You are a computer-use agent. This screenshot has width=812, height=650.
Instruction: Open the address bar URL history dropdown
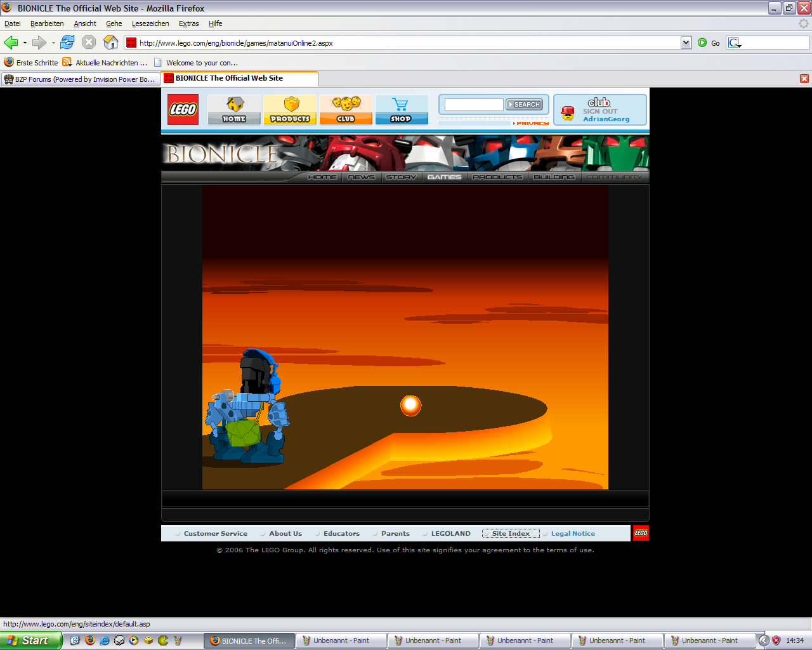coord(686,43)
